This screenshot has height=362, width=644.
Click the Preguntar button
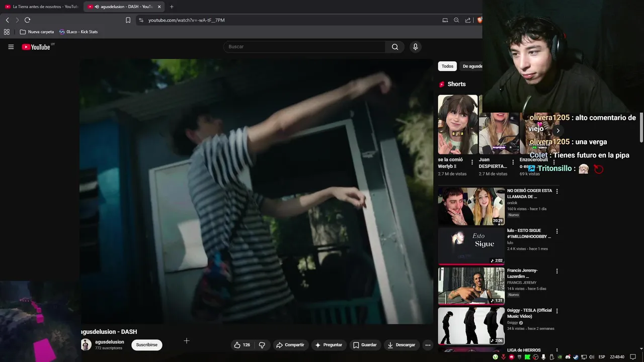(329, 345)
